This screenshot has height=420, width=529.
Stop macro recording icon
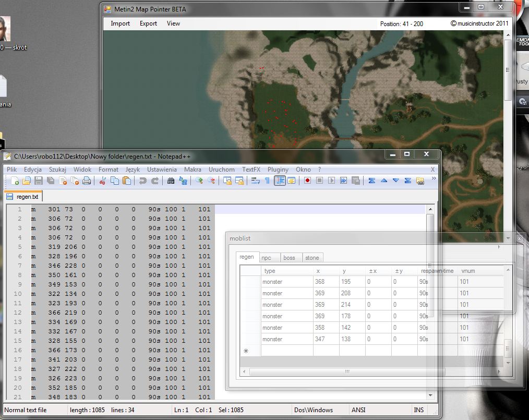(319, 181)
